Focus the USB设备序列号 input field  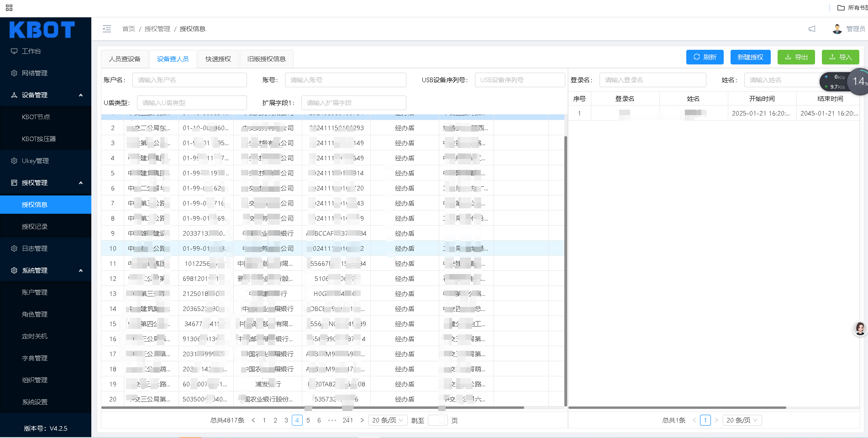520,80
